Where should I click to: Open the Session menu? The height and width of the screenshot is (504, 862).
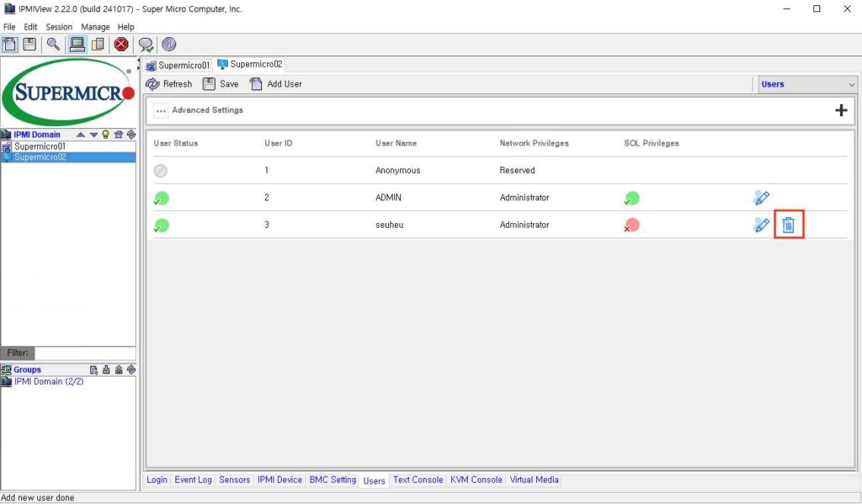[59, 26]
